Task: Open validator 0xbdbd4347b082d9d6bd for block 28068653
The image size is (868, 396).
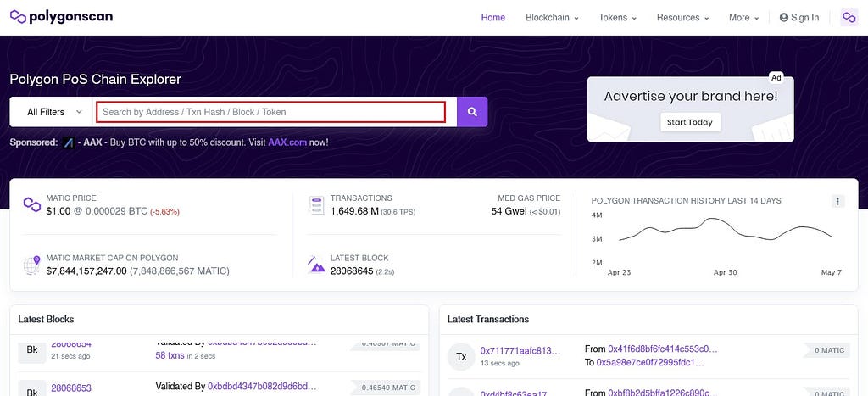Action: coord(262,386)
